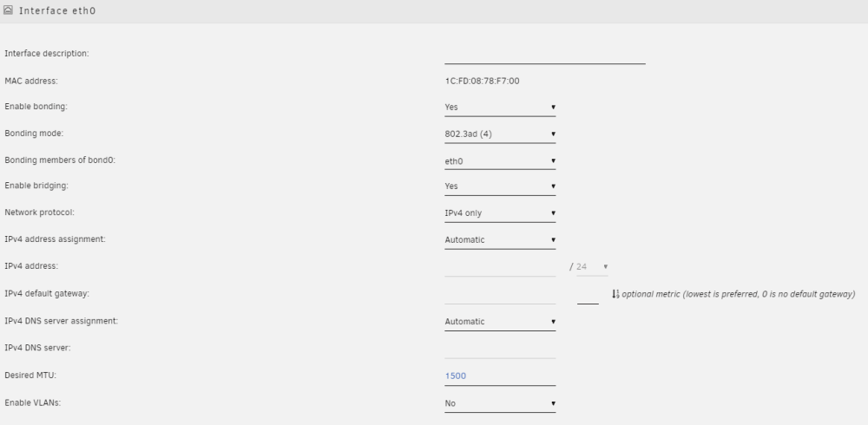Click the Desired MTU field showing 1500

pos(500,376)
